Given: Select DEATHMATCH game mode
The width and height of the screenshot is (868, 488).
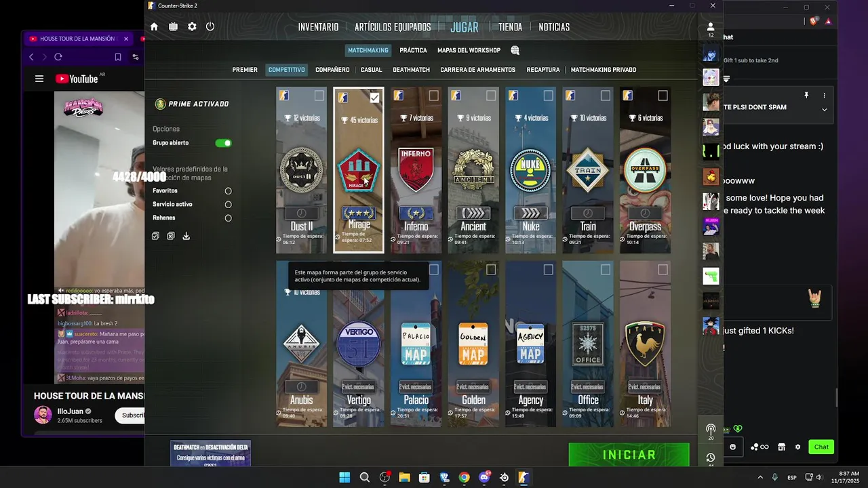Looking at the screenshot, I should (411, 70).
